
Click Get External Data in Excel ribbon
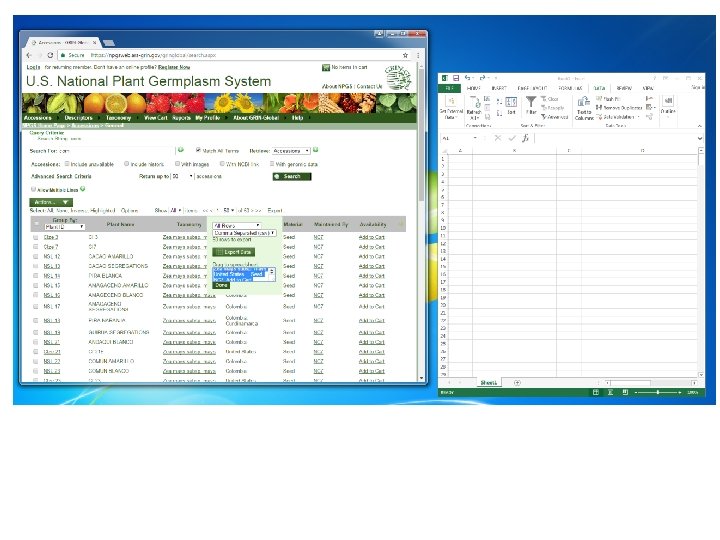[x=451, y=108]
